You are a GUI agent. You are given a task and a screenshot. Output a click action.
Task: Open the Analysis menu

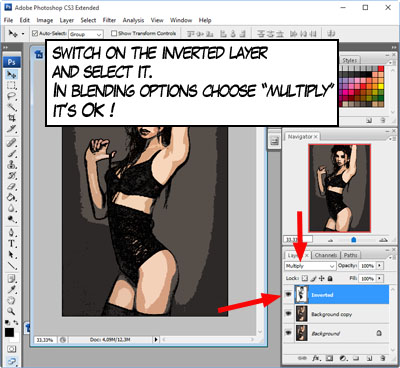133,20
